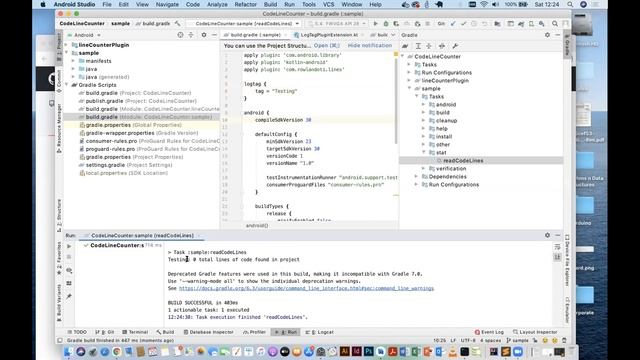
Task: Toggle the Project tool window side tab
Action: (x=59, y=47)
